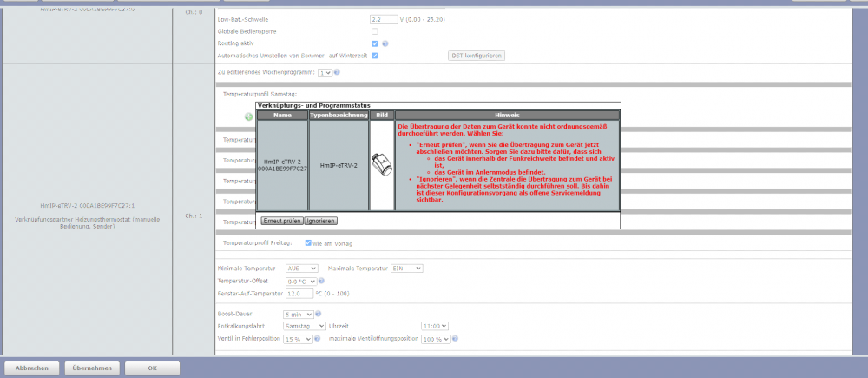Click the 'Ch.: 1' channel label
Image resolution: width=868 pixels, height=378 pixels.
(194, 216)
